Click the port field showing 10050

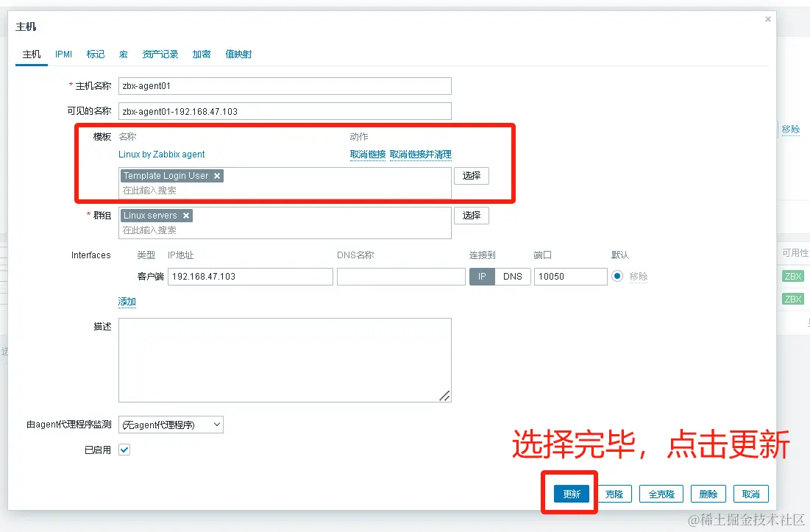570,277
